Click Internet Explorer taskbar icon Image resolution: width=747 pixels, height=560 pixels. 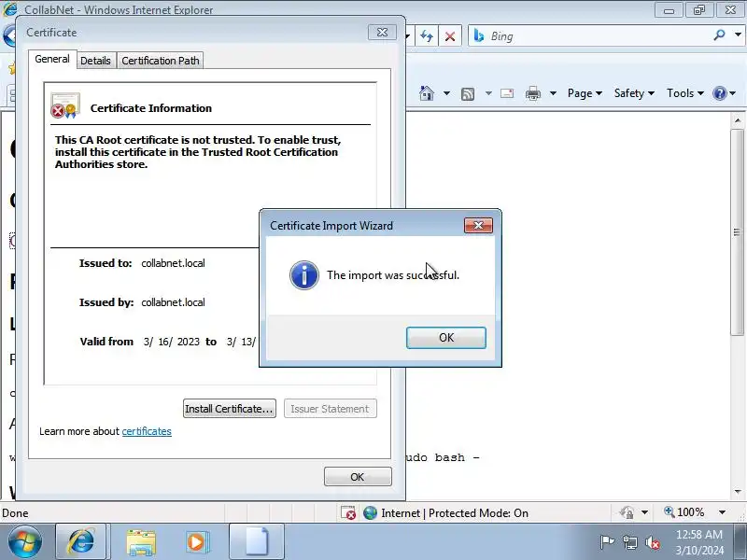click(81, 542)
